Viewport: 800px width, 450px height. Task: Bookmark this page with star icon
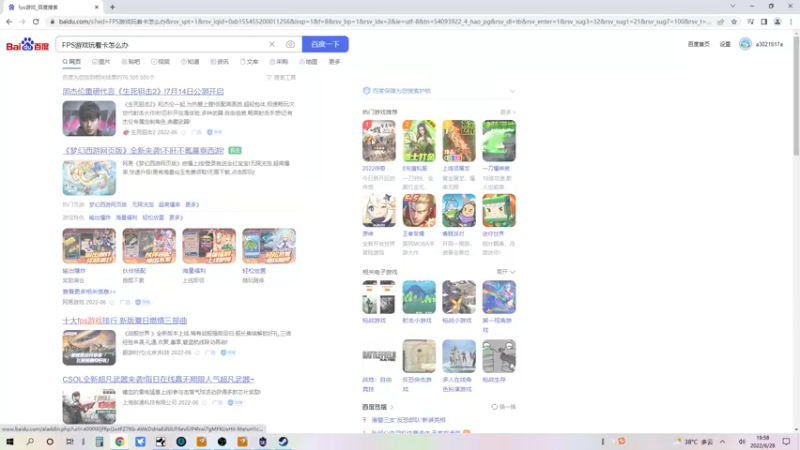click(x=734, y=22)
